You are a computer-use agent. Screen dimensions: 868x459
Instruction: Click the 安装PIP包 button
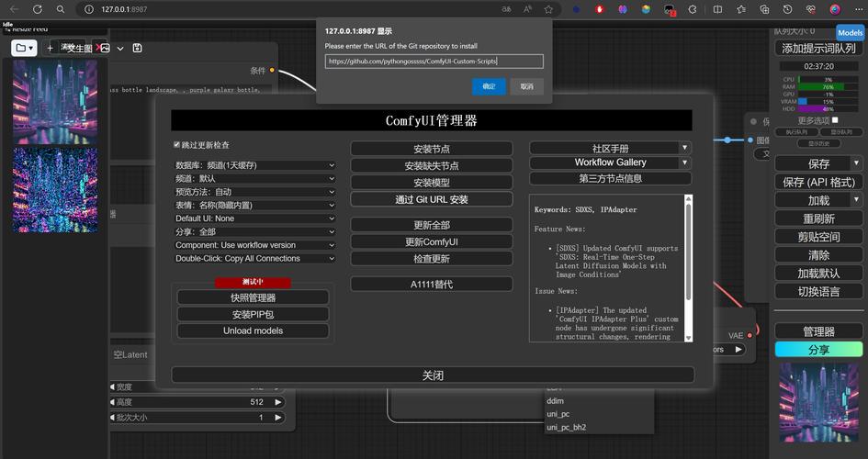[x=253, y=314]
